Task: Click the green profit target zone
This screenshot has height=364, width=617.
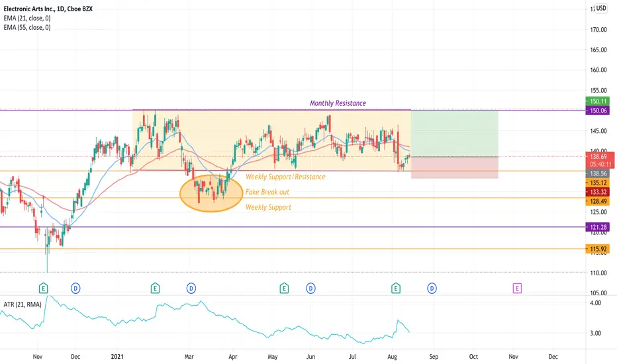Action: tap(455, 134)
